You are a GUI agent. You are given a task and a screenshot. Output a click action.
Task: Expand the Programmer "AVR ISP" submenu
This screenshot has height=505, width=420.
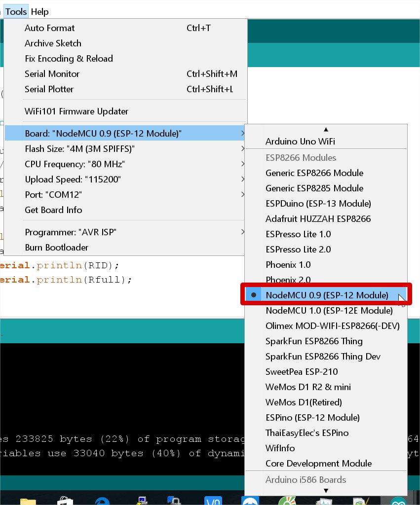click(125, 232)
